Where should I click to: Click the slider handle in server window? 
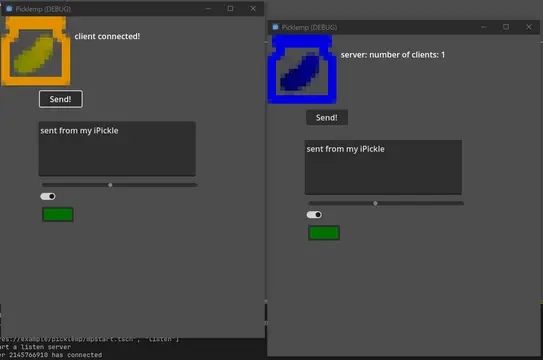[x=375, y=203]
